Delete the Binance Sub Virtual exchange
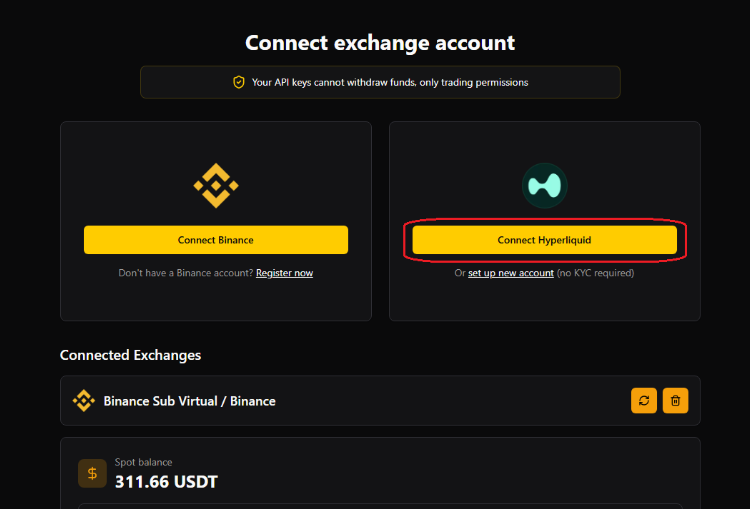This screenshot has height=509, width=750. point(675,401)
